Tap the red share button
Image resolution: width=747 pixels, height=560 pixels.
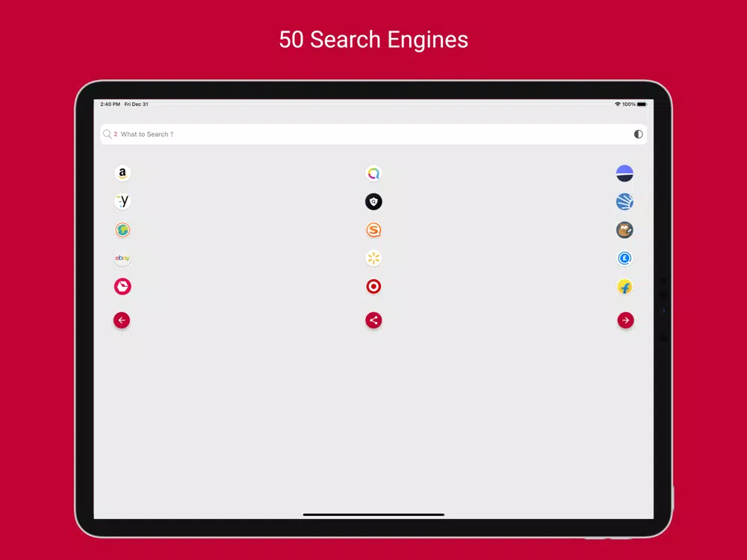tap(373, 320)
